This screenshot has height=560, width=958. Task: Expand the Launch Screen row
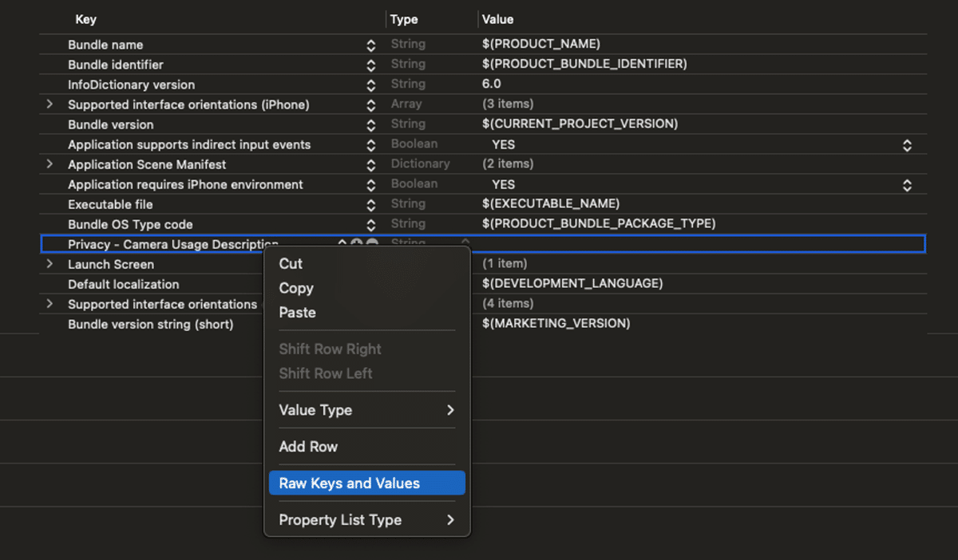[x=49, y=264]
